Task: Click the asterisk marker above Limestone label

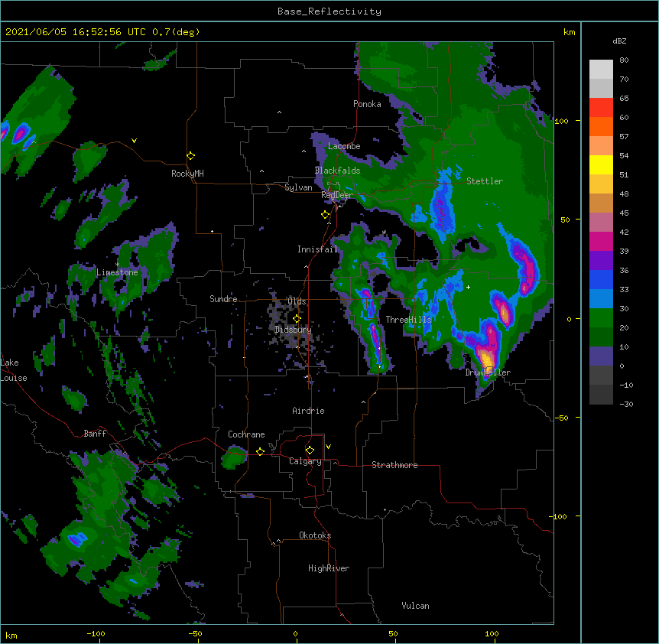Action: click(117, 264)
